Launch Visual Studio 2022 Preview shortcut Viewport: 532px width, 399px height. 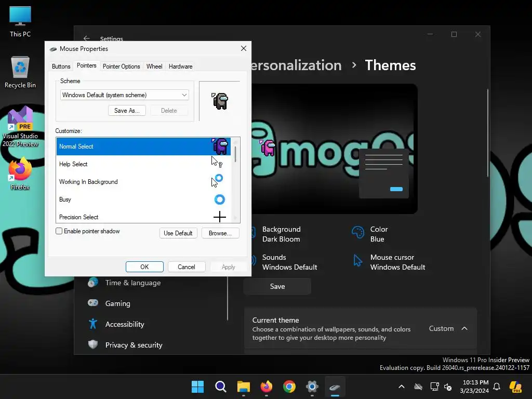pos(20,127)
